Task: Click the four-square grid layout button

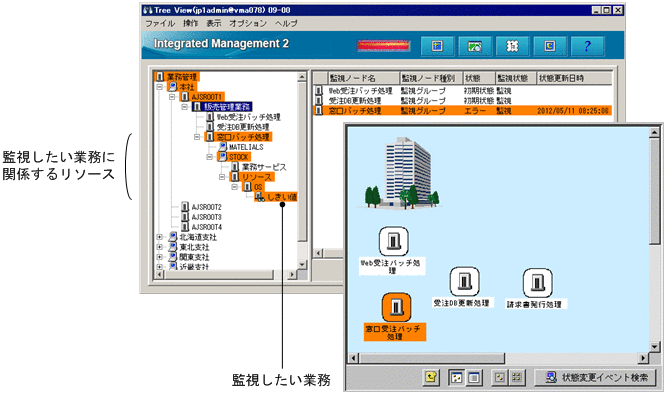Action: tap(517, 377)
